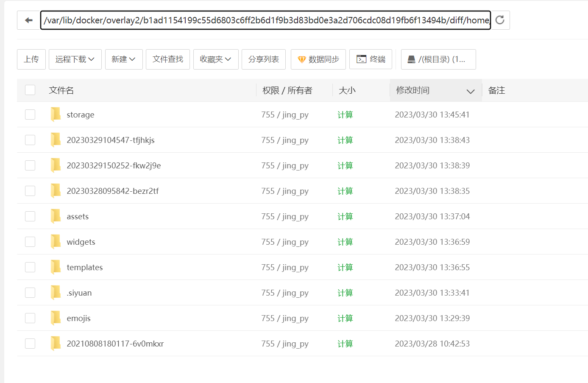Open the 远程下载 dropdown
588x383 pixels.
[x=75, y=59]
